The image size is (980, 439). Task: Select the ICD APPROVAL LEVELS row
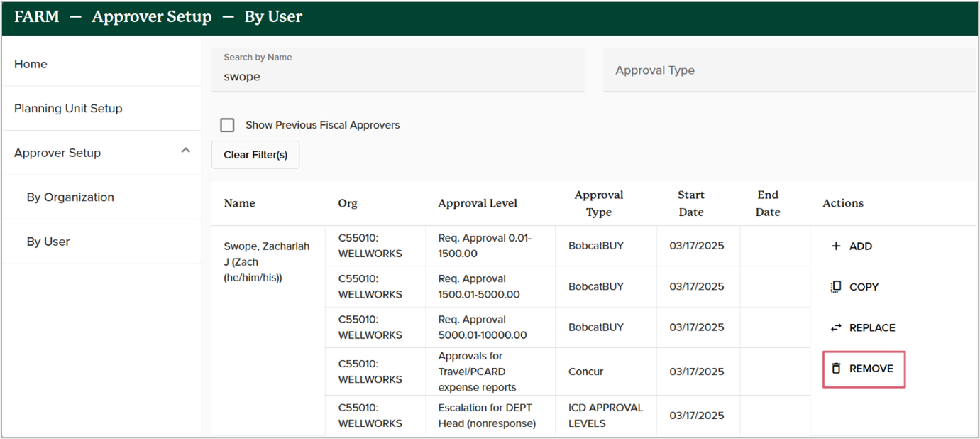click(605, 416)
